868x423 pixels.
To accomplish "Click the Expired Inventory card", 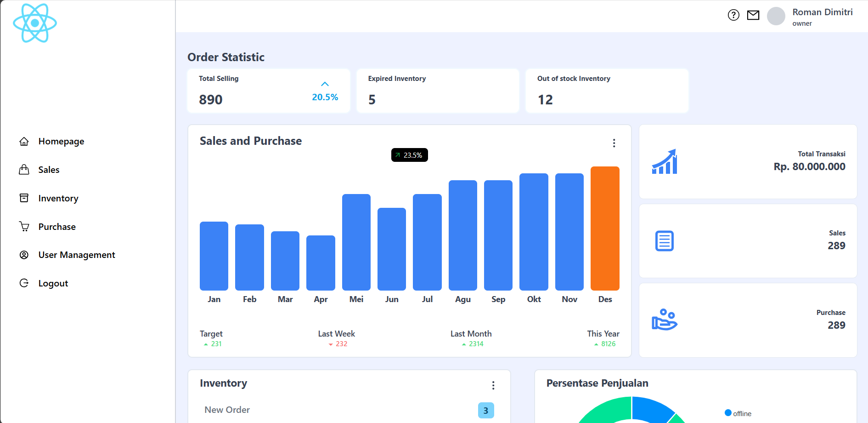I will pyautogui.click(x=438, y=91).
